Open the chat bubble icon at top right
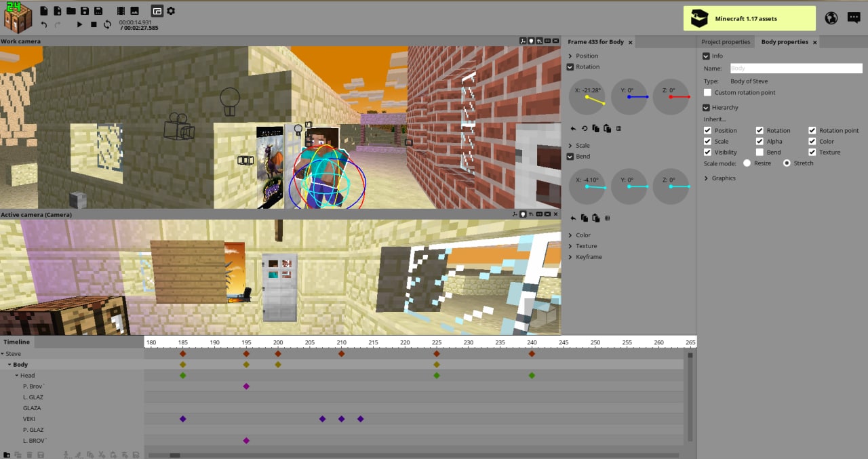The image size is (868, 459). (854, 18)
